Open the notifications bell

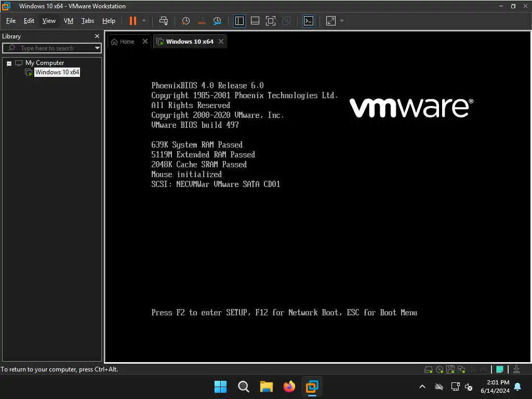(518, 387)
